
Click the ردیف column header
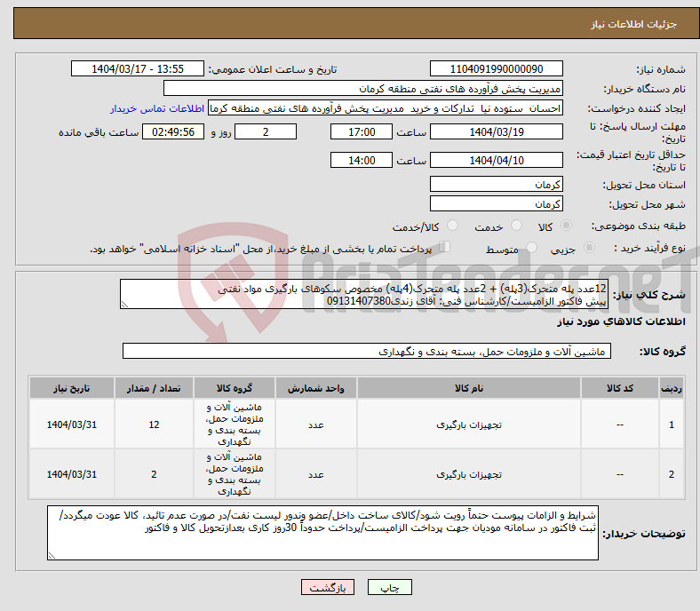click(x=672, y=388)
